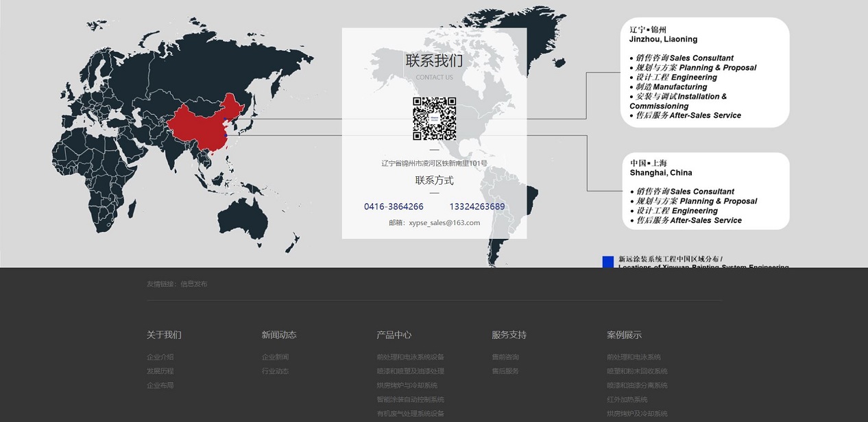868x422 pixels.
Task: Click the QR code in the contact card
Action: tap(434, 119)
